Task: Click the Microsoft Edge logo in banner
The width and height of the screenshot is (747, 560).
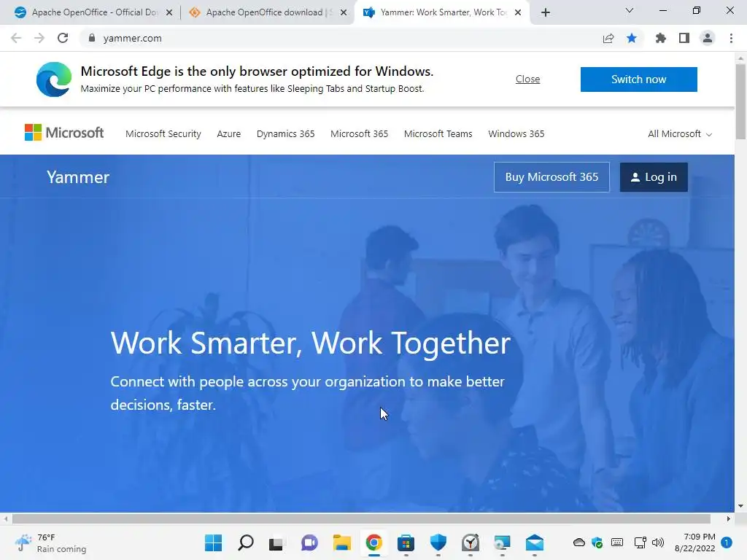Action: pos(54,79)
